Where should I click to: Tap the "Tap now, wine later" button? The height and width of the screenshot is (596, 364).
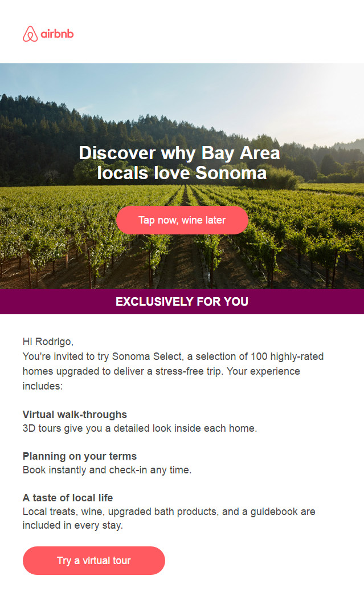(182, 220)
